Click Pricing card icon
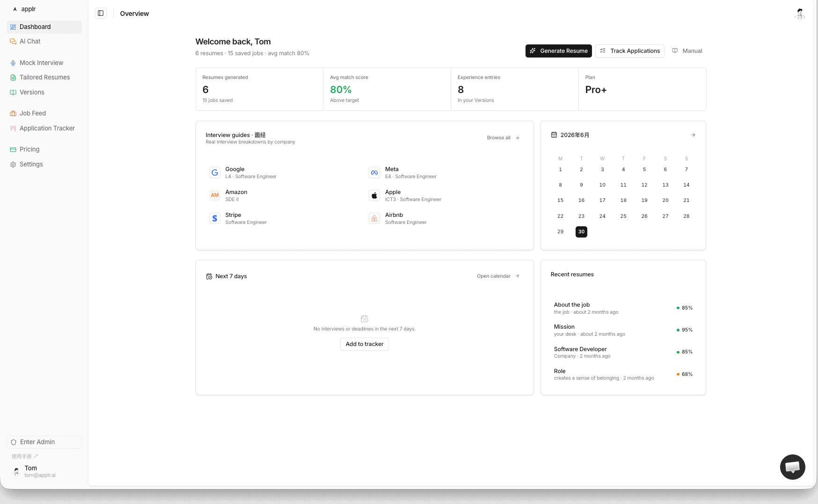Screen dimensions: 818x504 coord(13,150)
